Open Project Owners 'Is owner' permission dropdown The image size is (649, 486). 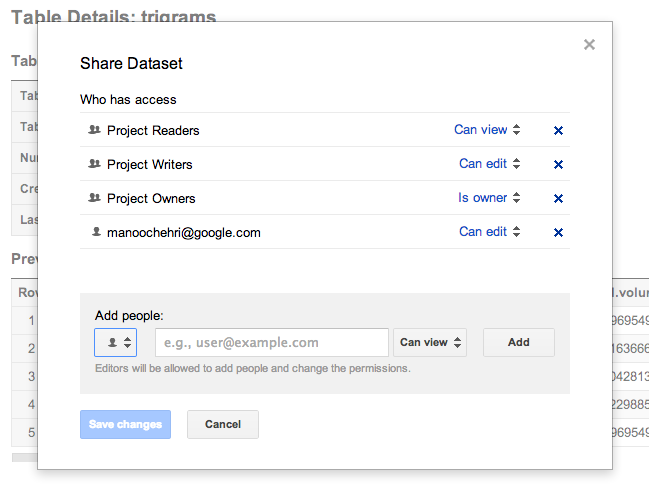(489, 198)
